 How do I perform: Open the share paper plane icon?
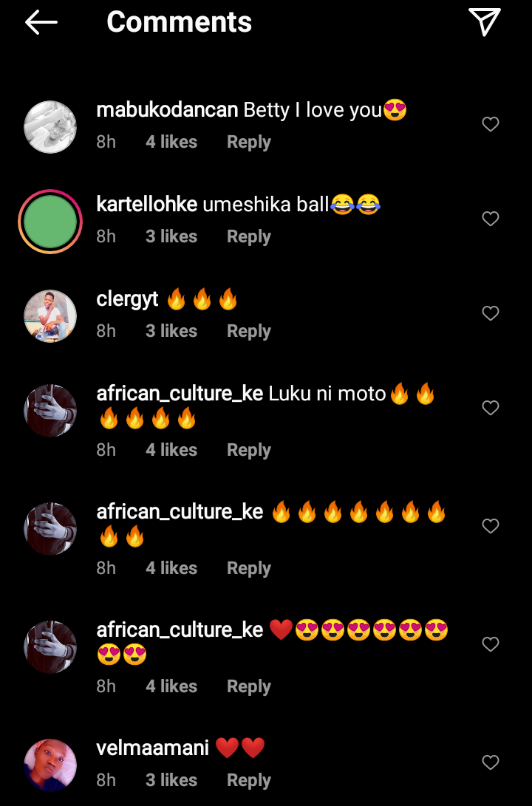coord(485,21)
